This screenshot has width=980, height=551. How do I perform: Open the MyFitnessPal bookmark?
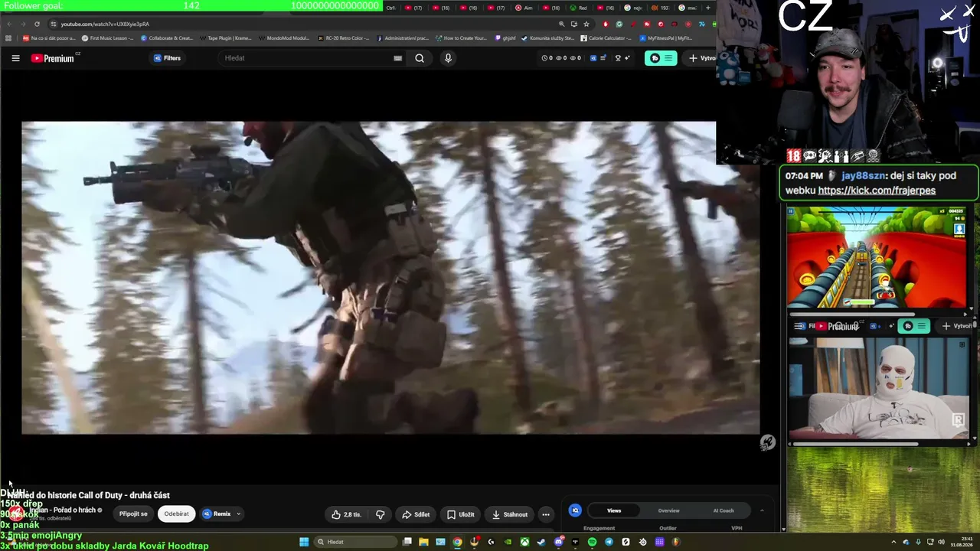point(667,37)
